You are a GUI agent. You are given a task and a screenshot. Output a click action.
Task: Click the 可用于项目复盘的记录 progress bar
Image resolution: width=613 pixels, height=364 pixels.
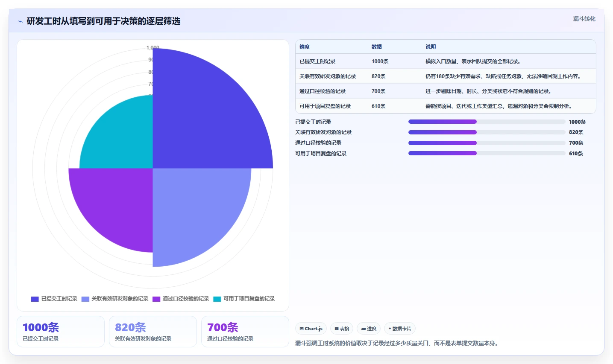(487, 153)
